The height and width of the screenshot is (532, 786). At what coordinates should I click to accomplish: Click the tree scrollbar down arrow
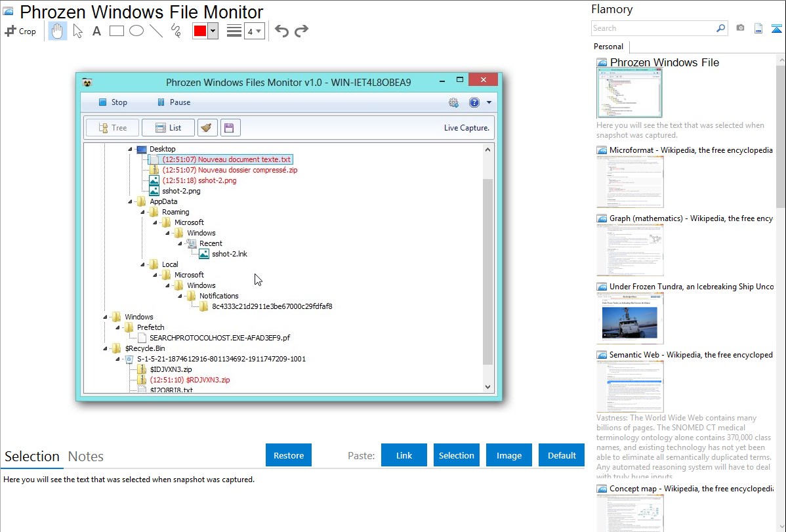tap(487, 387)
